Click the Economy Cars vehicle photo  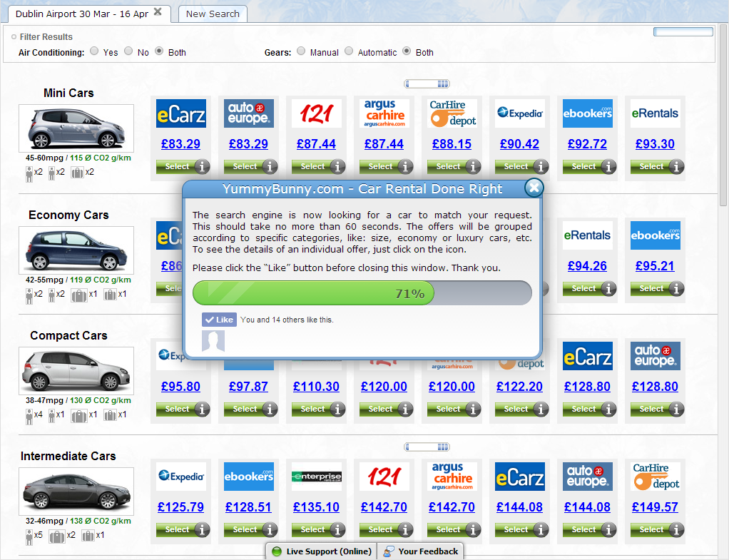(76, 250)
